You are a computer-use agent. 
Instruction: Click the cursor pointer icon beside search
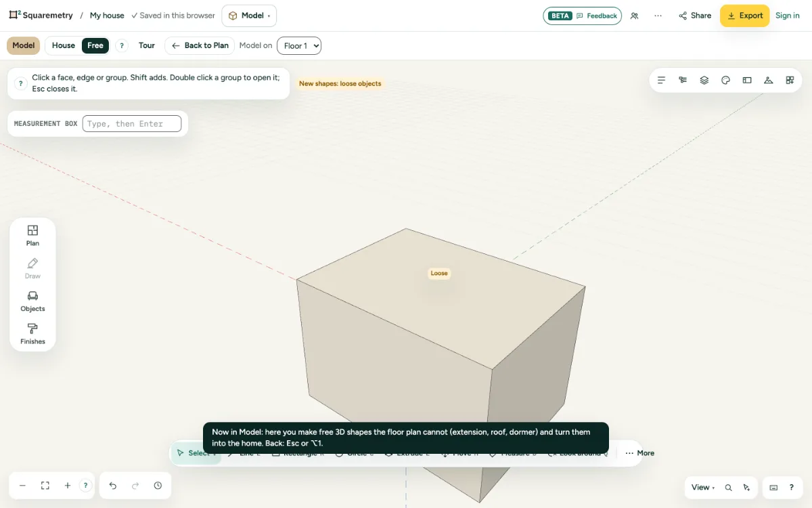[746, 488]
